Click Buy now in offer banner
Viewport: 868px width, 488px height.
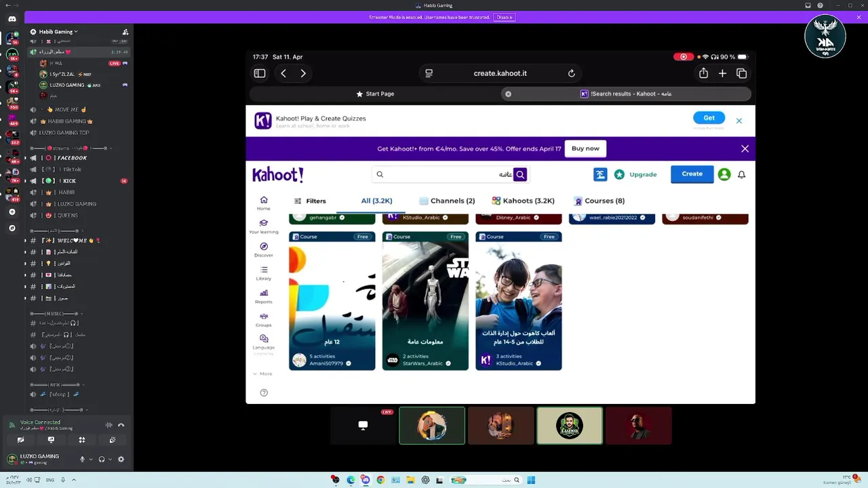point(585,148)
